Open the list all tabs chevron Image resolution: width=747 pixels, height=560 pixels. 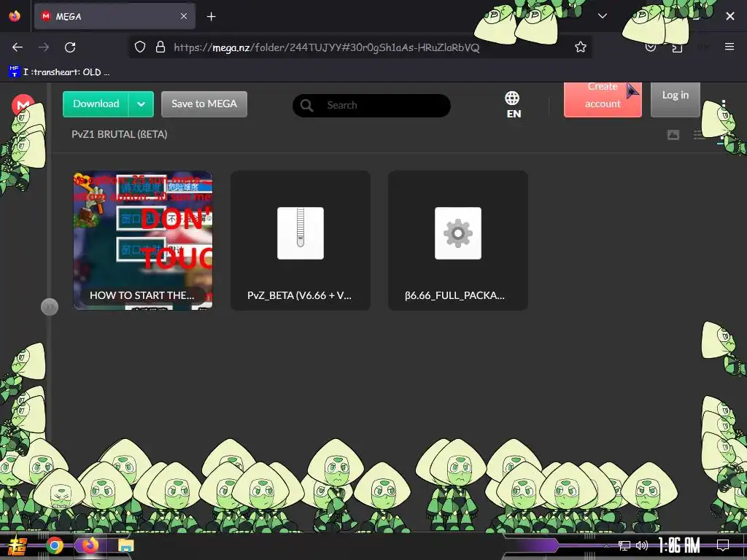coord(602,16)
